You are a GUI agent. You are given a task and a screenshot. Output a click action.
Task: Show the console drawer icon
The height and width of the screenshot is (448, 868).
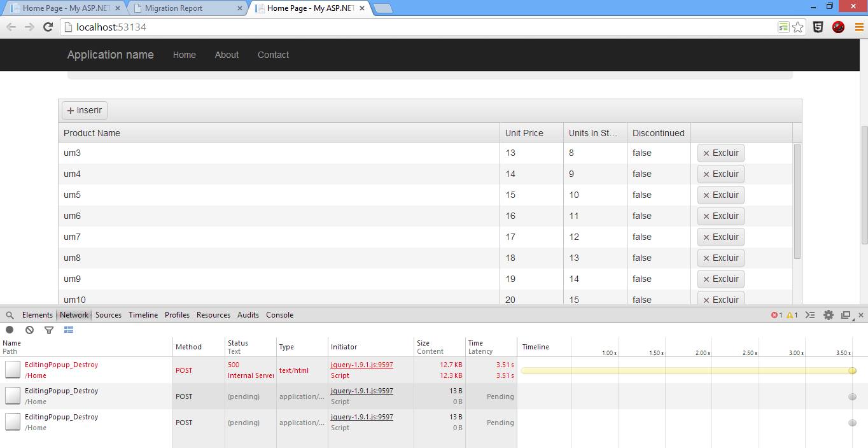(810, 315)
